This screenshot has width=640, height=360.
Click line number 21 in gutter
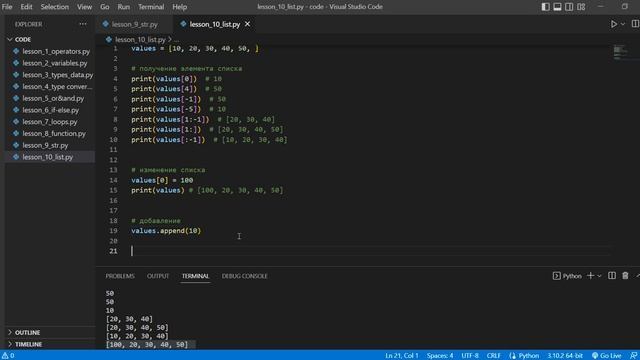113,251
